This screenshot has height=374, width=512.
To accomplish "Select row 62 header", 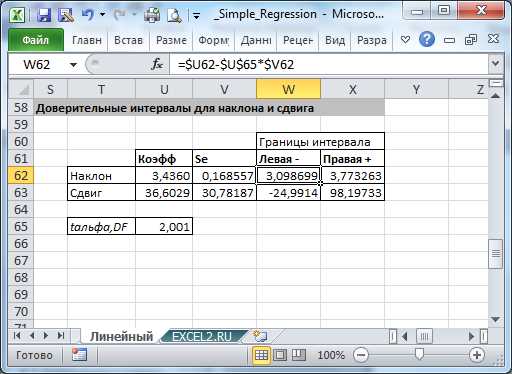I will point(21,176).
